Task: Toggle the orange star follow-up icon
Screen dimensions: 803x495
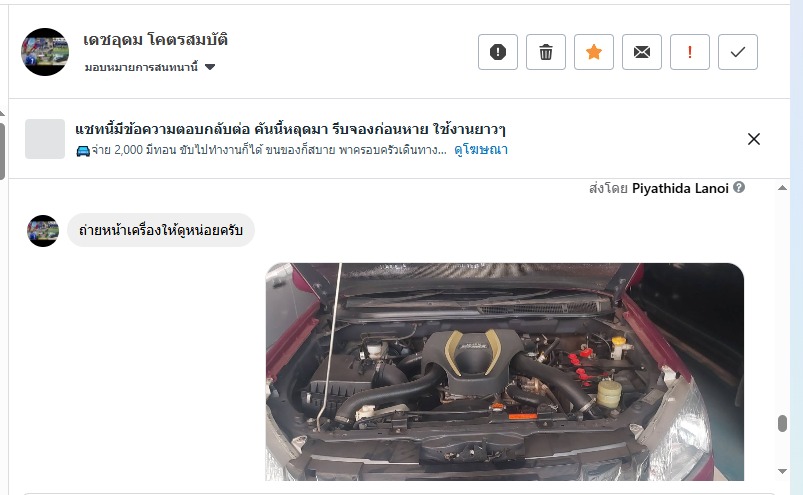Action: tap(594, 52)
